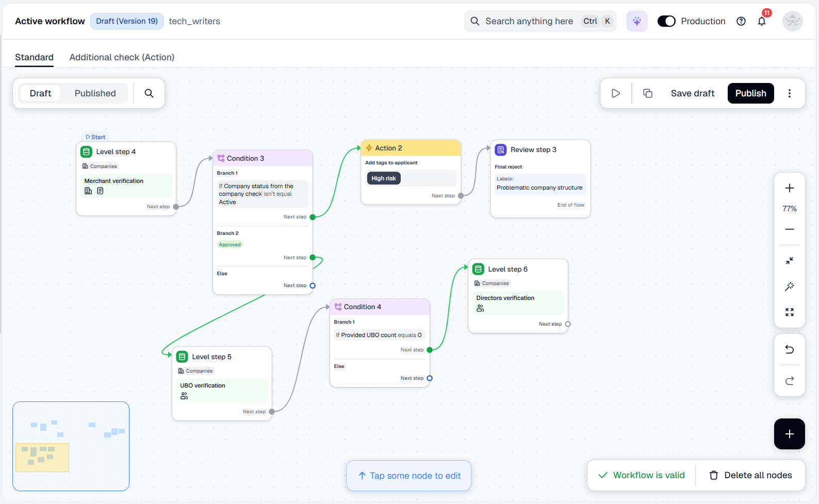819x504 pixels.
Task: Click the workflow minimap thumbnail
Action: (71, 446)
